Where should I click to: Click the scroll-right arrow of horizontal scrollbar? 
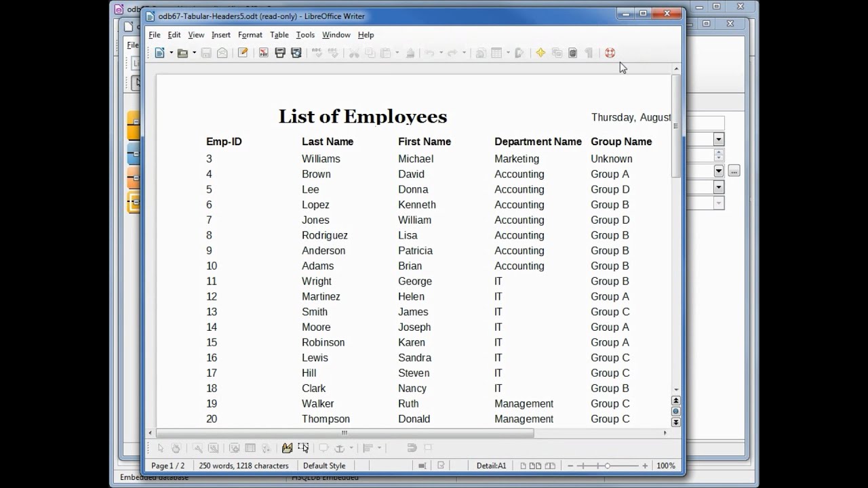665,433
